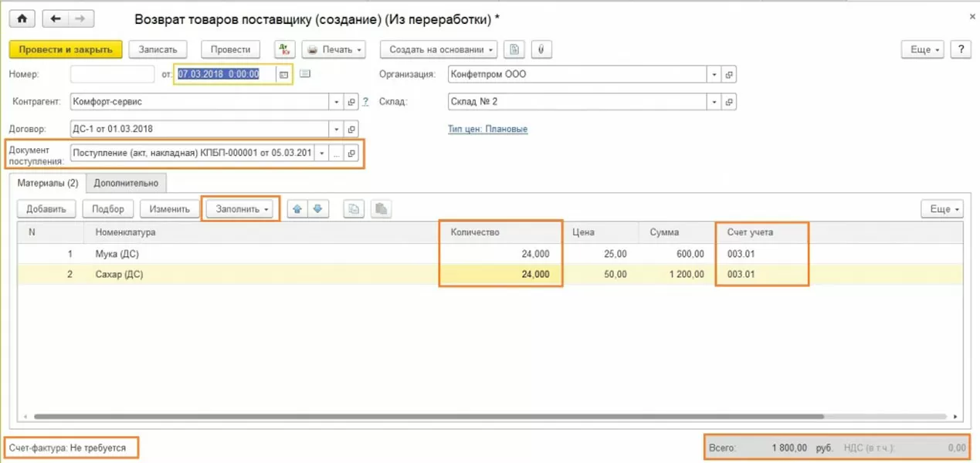
Task: Click the date field 07.03.2018
Action: click(x=226, y=75)
